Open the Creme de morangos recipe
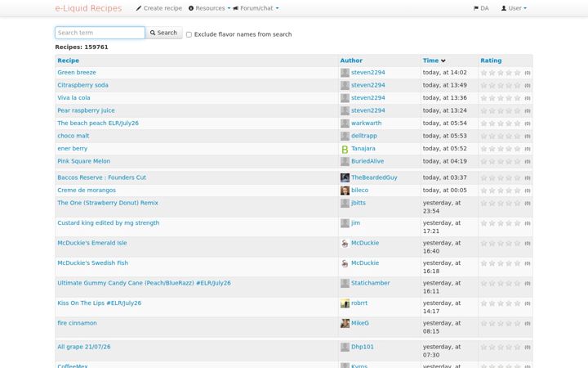 (87, 191)
